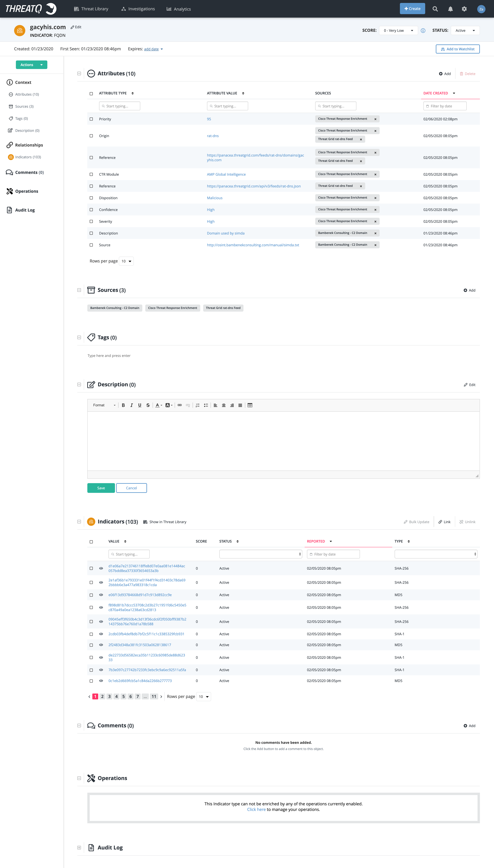This screenshot has width=494, height=868.
Task: Open the text color swatch in the editor
Action: coord(158,405)
